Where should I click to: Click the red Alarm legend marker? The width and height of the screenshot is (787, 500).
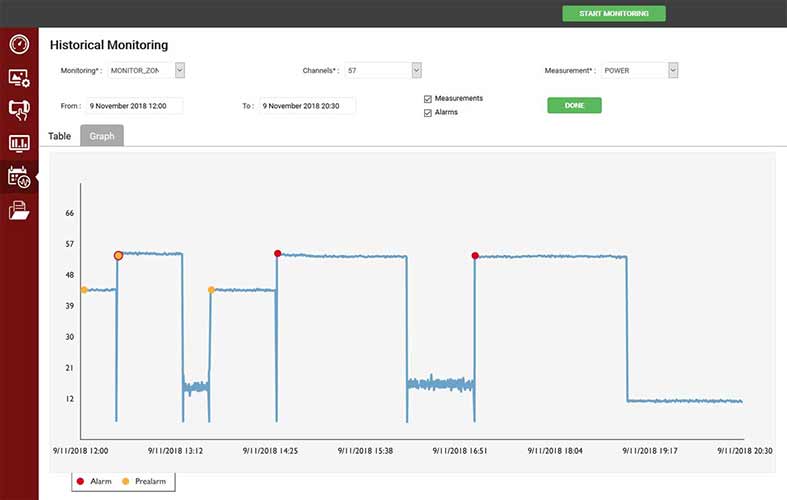click(81, 482)
